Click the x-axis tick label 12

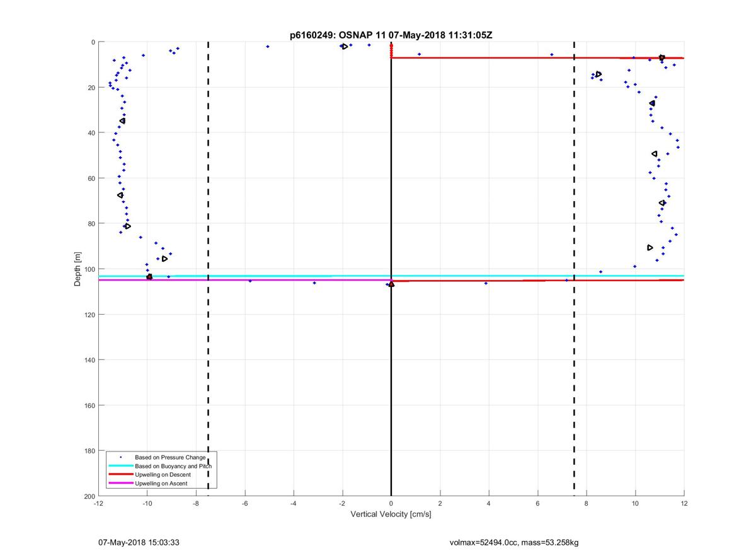[684, 504]
